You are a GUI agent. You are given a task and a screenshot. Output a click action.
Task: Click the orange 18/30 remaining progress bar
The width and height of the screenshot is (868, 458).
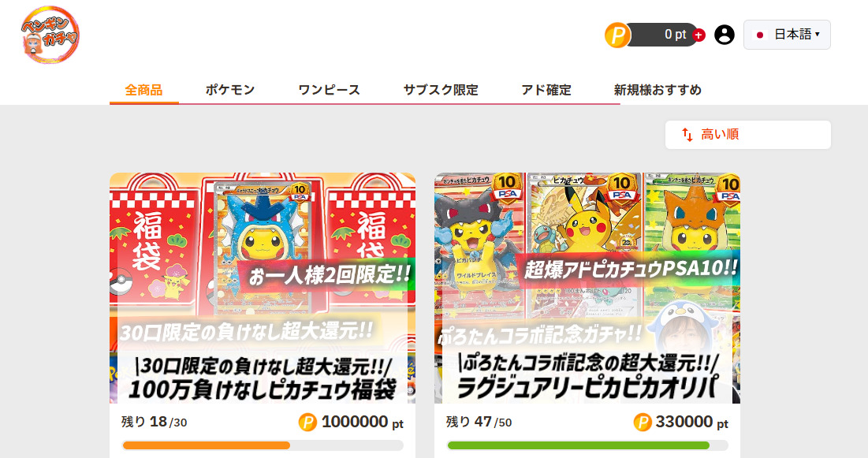263,445
